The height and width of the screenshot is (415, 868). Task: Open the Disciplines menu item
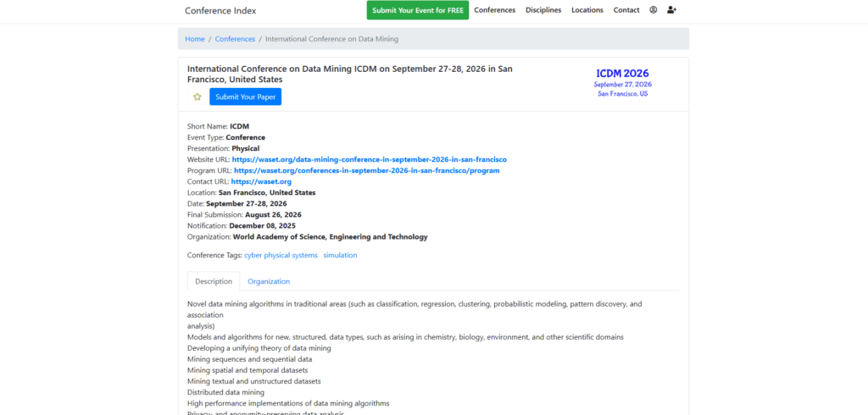click(x=543, y=10)
